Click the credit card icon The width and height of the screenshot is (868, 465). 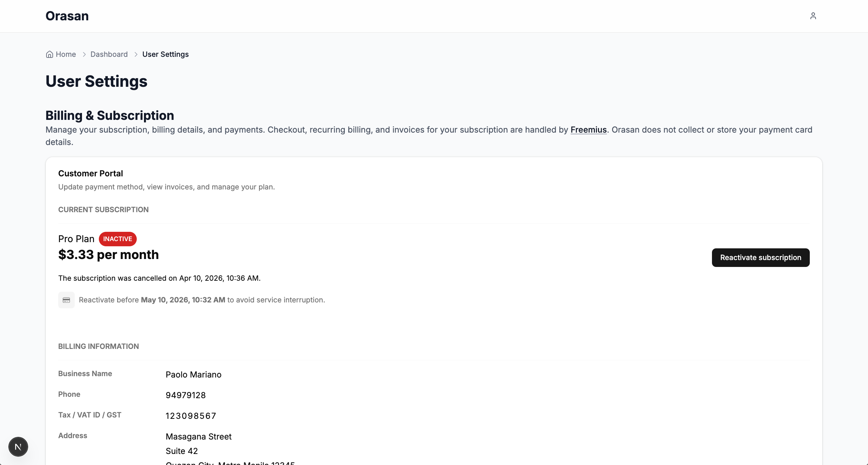click(x=66, y=300)
